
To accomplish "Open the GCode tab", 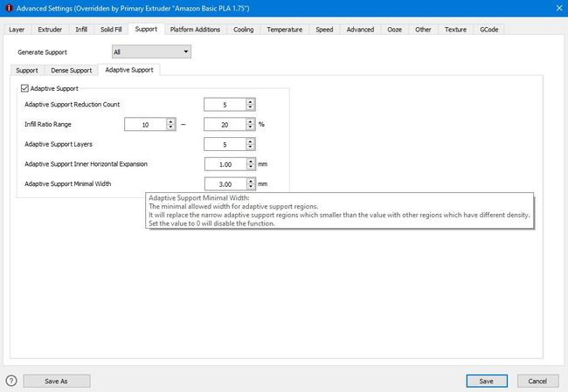I will (489, 29).
